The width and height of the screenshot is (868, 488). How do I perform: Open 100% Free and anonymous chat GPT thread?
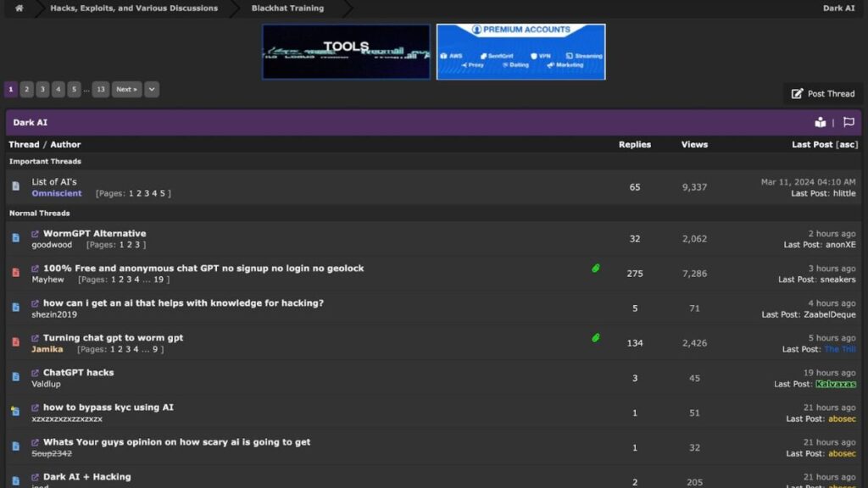(203, 269)
